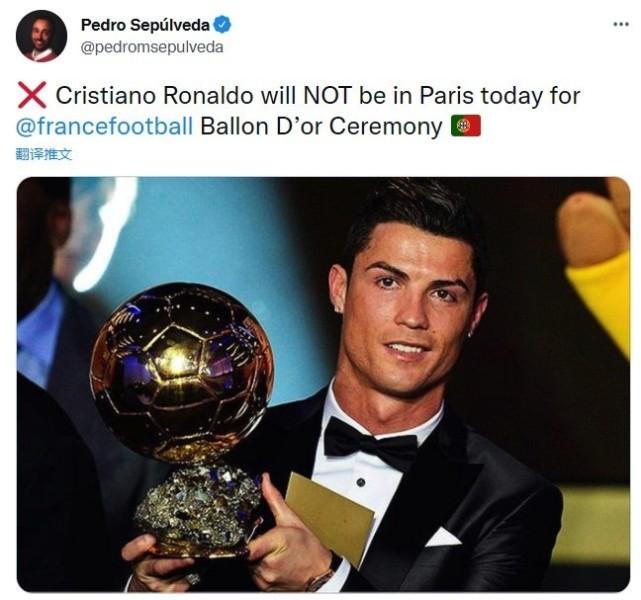This screenshot has width=641, height=600.
Task: Click the Portugal flag emoji
Action: point(466,126)
